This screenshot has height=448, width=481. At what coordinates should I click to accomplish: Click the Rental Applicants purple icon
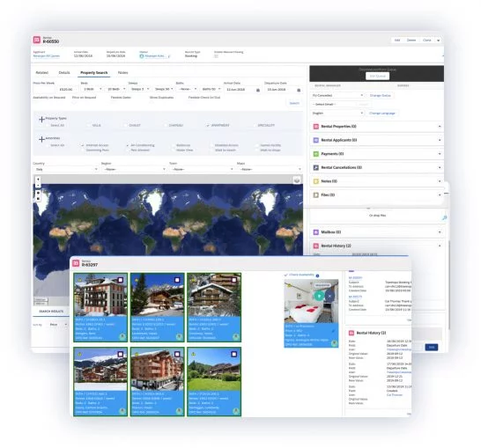click(x=315, y=140)
